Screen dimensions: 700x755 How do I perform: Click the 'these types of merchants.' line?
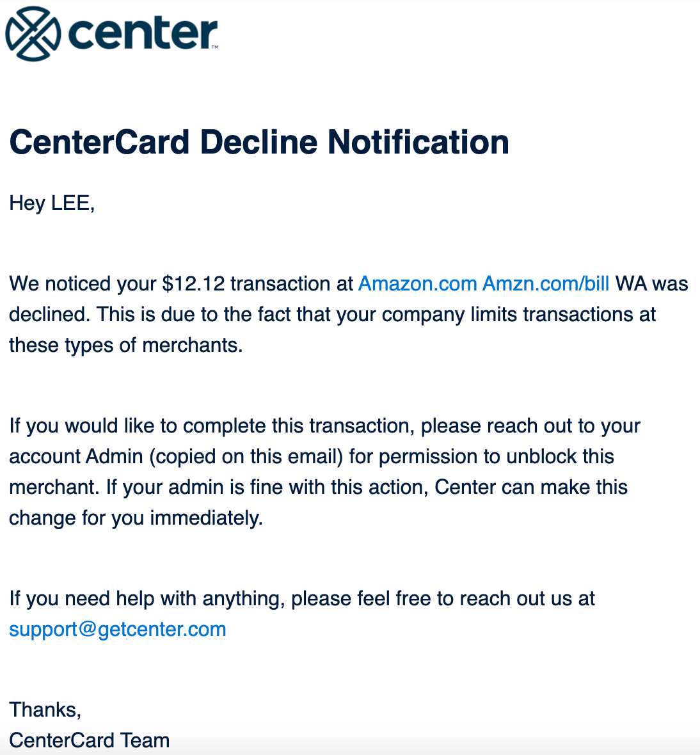[126, 346]
